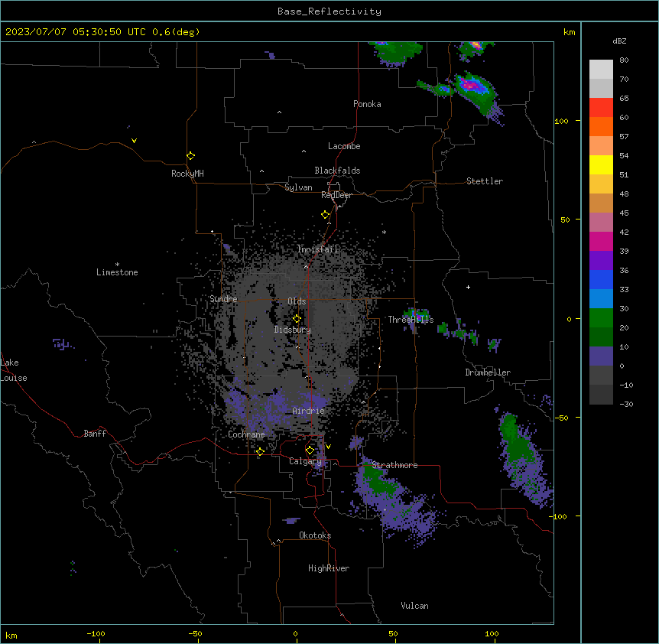The height and width of the screenshot is (644, 659).
Task: Click the Cochrane town label
Action: click(x=246, y=434)
